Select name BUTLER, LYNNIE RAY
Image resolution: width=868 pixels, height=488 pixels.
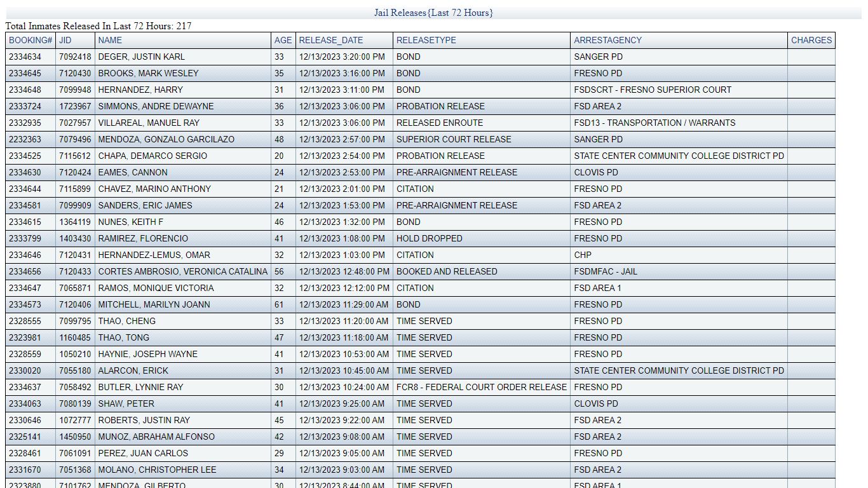tap(140, 387)
